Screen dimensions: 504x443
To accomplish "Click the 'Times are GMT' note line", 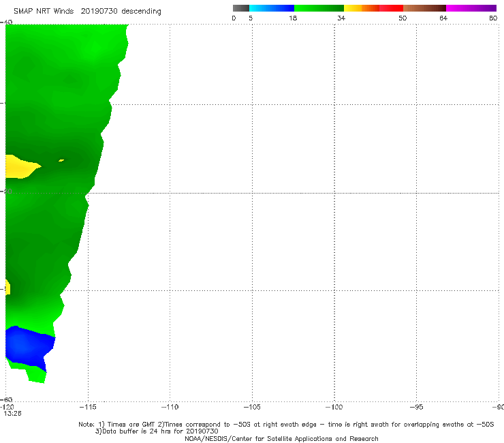I will pos(286,425).
